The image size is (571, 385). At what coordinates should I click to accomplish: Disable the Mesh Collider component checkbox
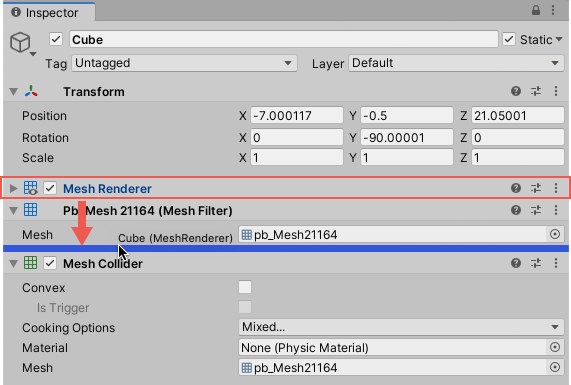point(50,263)
